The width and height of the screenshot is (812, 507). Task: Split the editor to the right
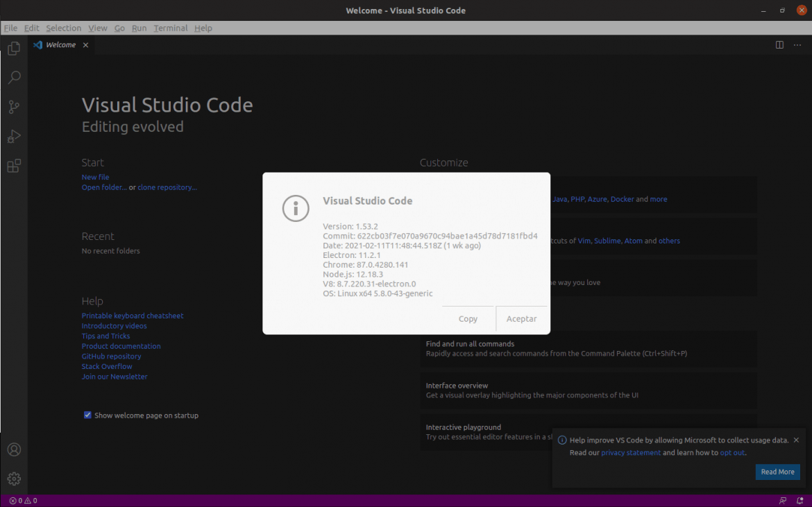[x=779, y=45]
